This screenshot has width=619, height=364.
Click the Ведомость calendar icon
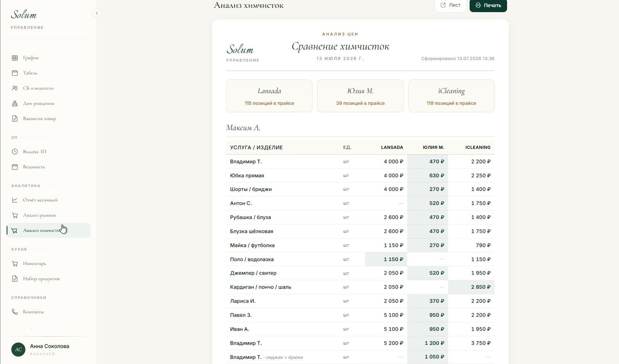coord(15,167)
